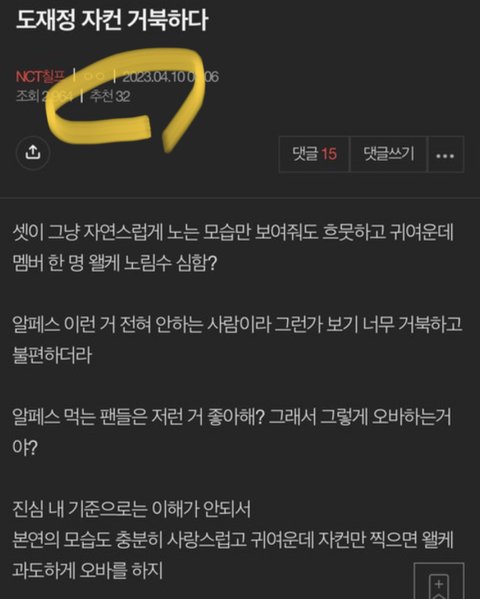Select the line starting 알페스 이런 거 전혀

click(x=237, y=324)
